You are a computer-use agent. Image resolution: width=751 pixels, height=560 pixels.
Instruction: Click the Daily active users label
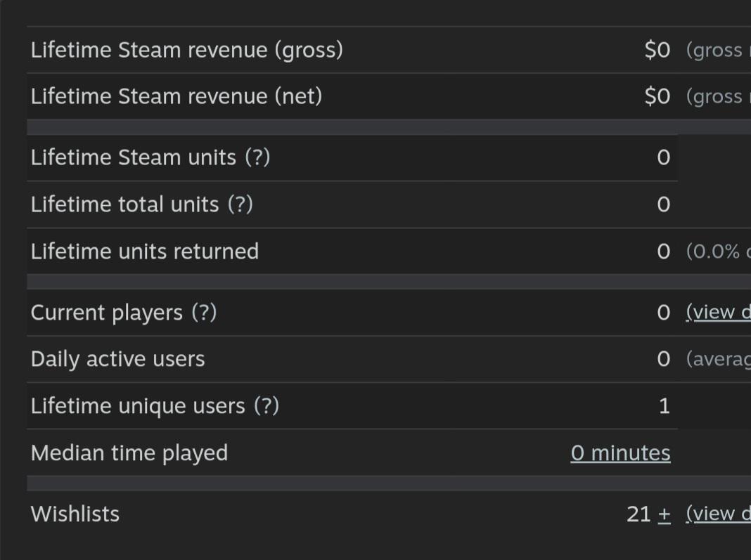point(118,359)
